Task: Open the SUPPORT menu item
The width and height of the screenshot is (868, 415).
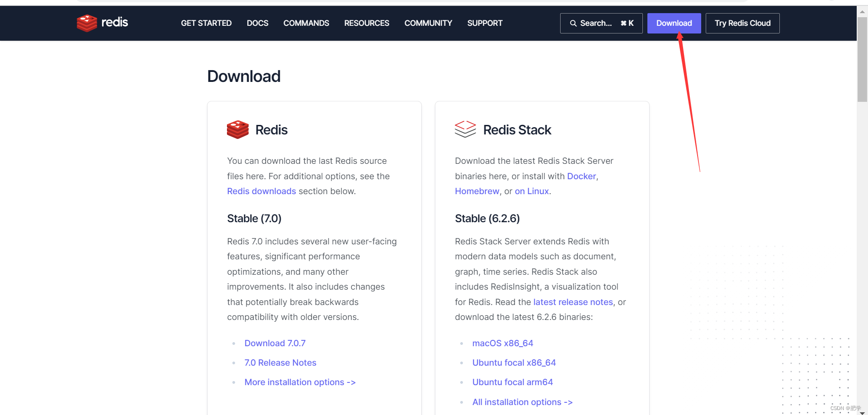Action: (x=485, y=23)
